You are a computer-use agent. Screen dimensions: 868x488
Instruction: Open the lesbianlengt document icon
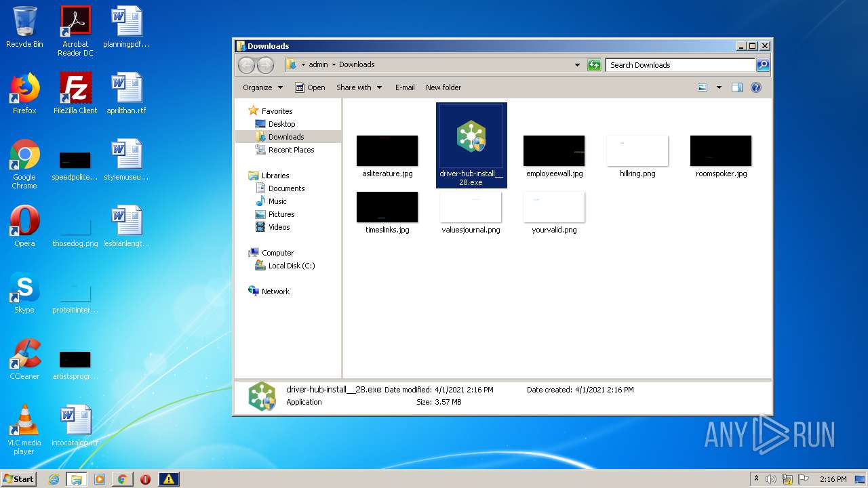pyautogui.click(x=126, y=226)
